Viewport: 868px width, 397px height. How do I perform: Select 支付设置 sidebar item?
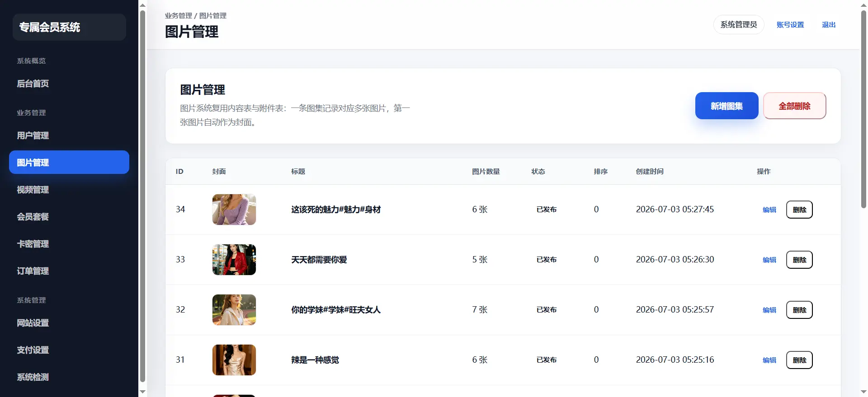coord(69,350)
